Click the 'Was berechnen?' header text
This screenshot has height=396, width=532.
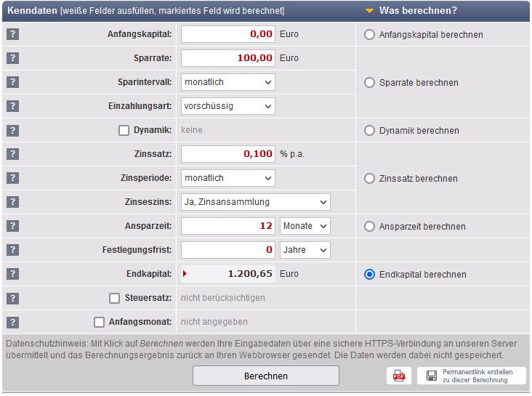(418, 10)
